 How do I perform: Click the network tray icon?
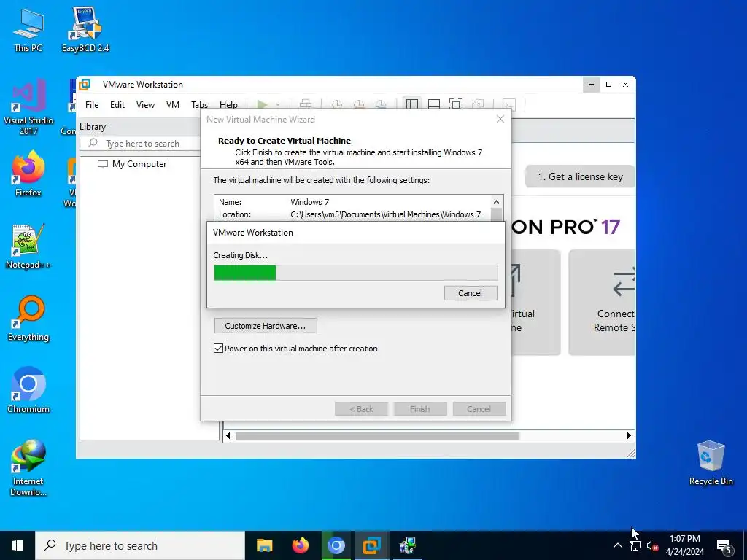point(635,545)
